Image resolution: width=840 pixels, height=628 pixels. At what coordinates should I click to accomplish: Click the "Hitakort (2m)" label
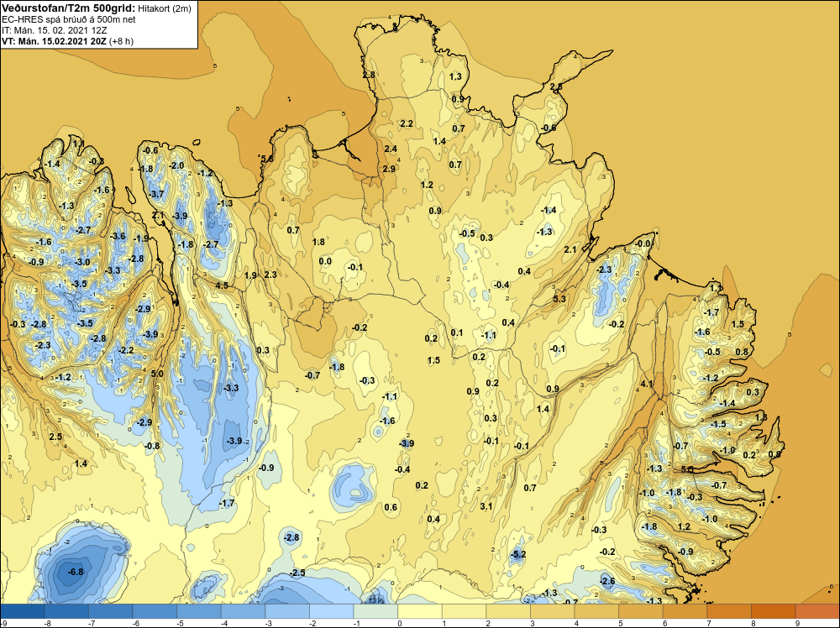[165, 8]
